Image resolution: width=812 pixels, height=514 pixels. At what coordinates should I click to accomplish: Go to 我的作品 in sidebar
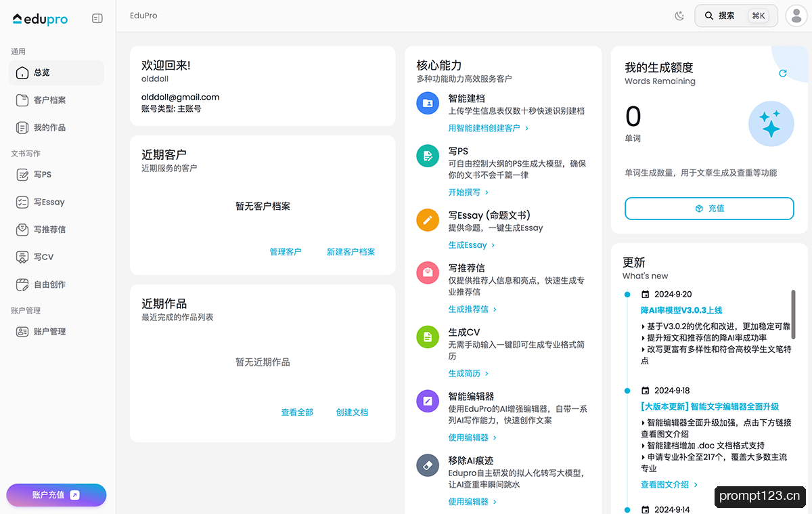coord(56,127)
